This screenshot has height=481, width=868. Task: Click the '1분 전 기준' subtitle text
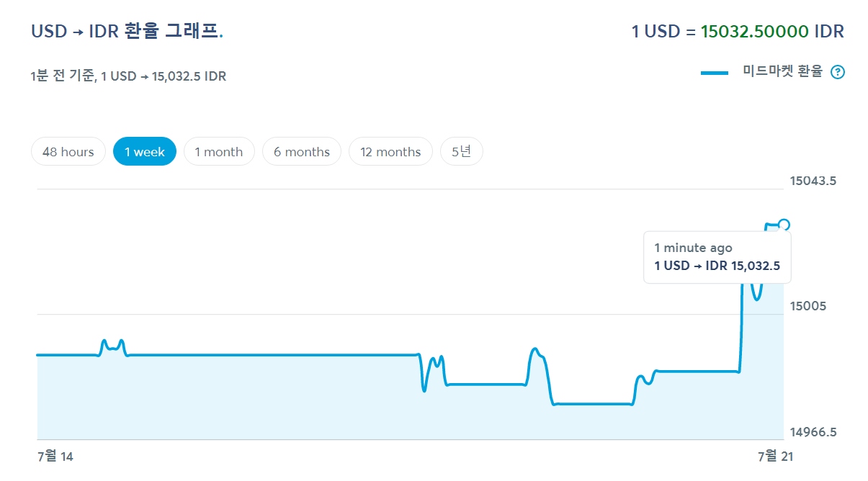click(x=63, y=76)
